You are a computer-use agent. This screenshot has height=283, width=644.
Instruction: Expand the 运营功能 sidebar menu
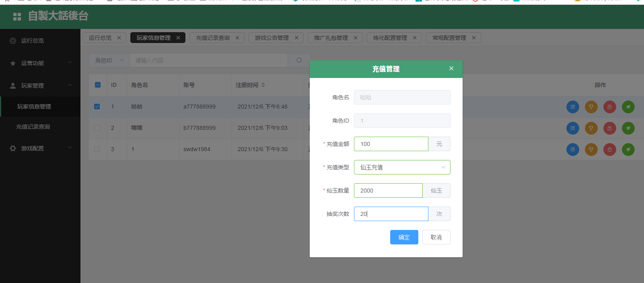coord(40,63)
